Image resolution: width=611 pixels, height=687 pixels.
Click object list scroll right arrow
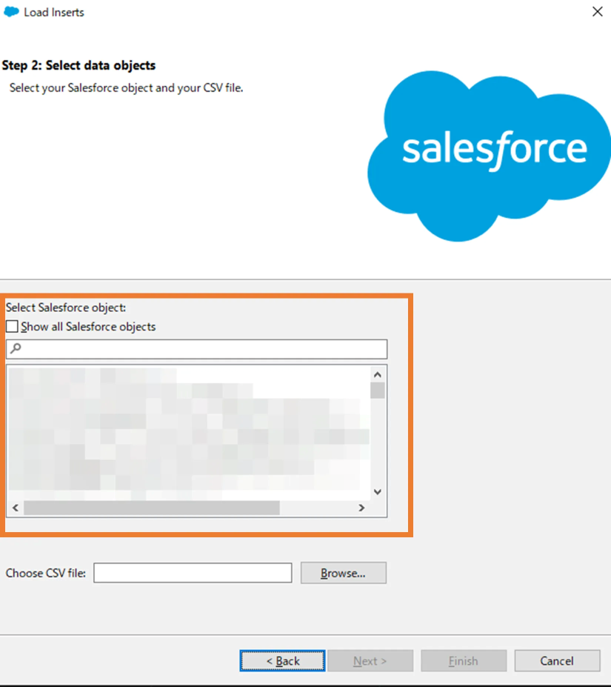coord(361,508)
